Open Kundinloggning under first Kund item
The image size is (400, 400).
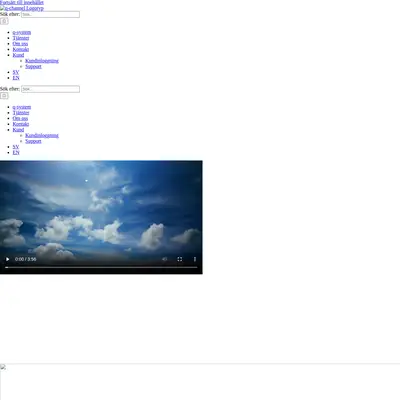[42, 61]
